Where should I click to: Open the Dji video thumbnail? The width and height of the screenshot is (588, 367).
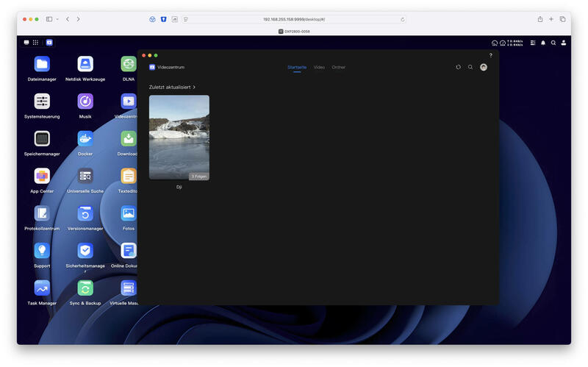point(179,138)
